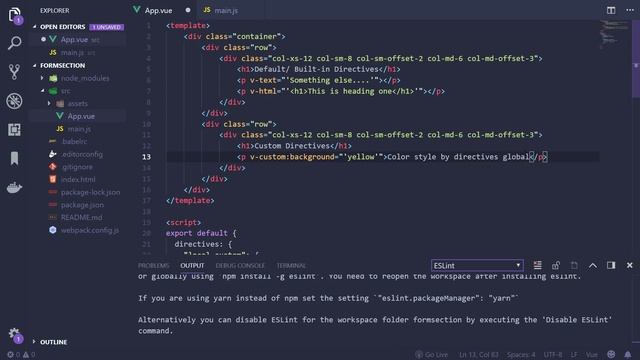The width and height of the screenshot is (640, 360).
Task: Move the panel to the right side
Action: pyautogui.click(x=611, y=265)
